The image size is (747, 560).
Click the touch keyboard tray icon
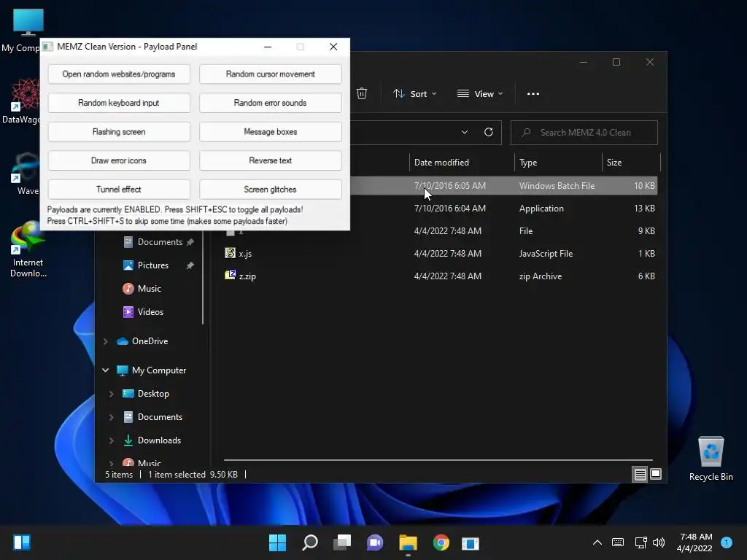617,542
